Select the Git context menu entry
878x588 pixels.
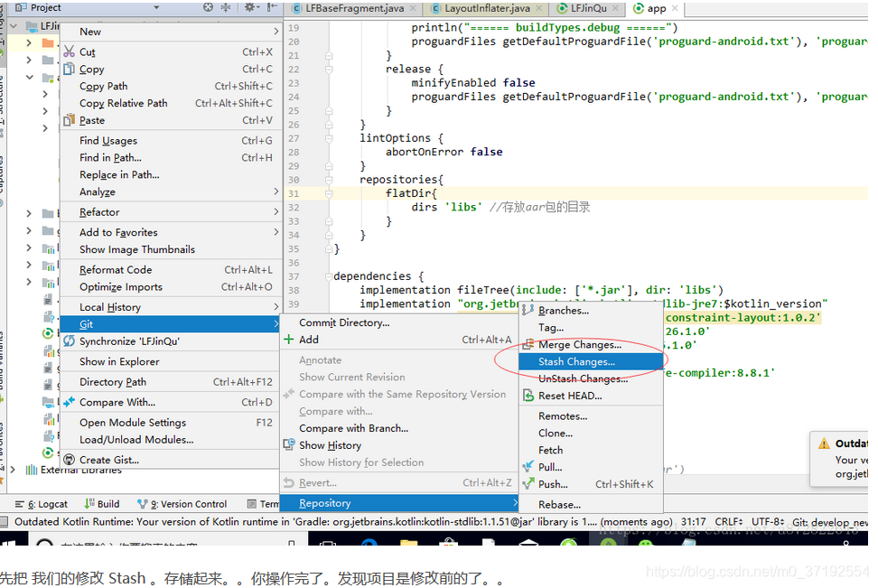point(170,323)
